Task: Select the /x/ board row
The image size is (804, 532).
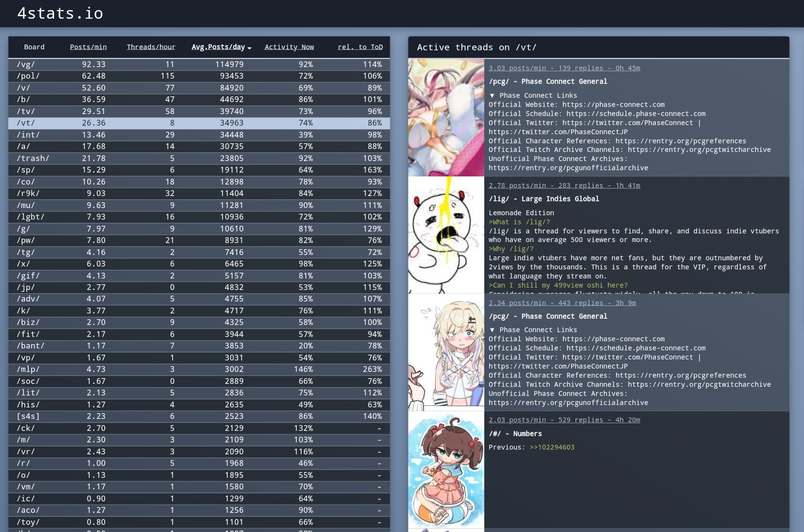Action: [199, 264]
